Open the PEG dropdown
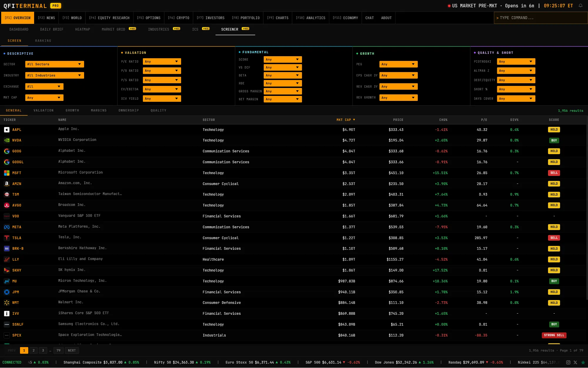 [x=398, y=64]
